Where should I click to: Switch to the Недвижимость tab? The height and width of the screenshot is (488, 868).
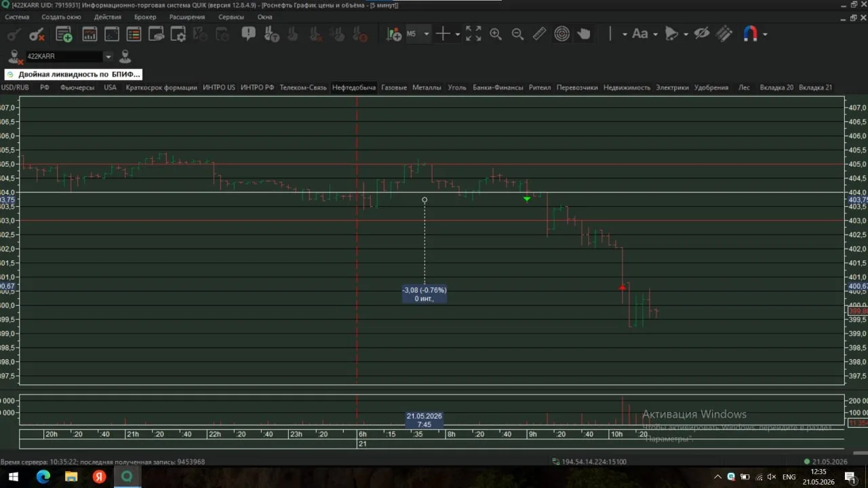click(627, 87)
